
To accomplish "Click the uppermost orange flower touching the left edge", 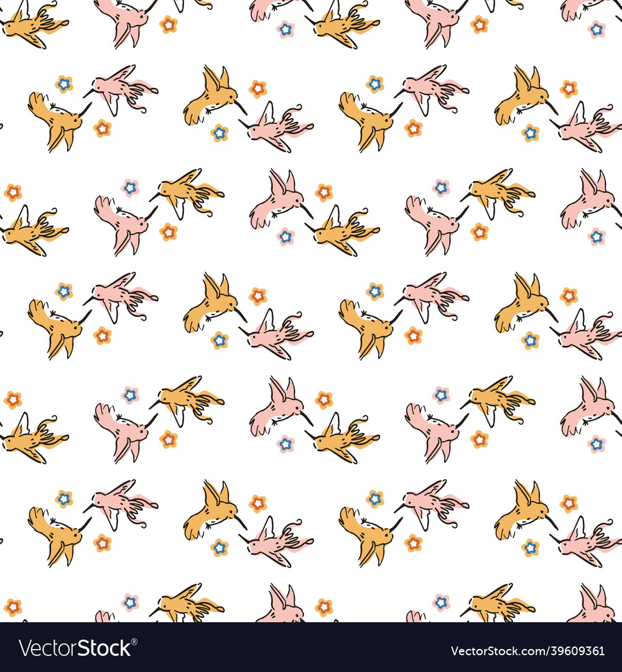I will point(12,192).
